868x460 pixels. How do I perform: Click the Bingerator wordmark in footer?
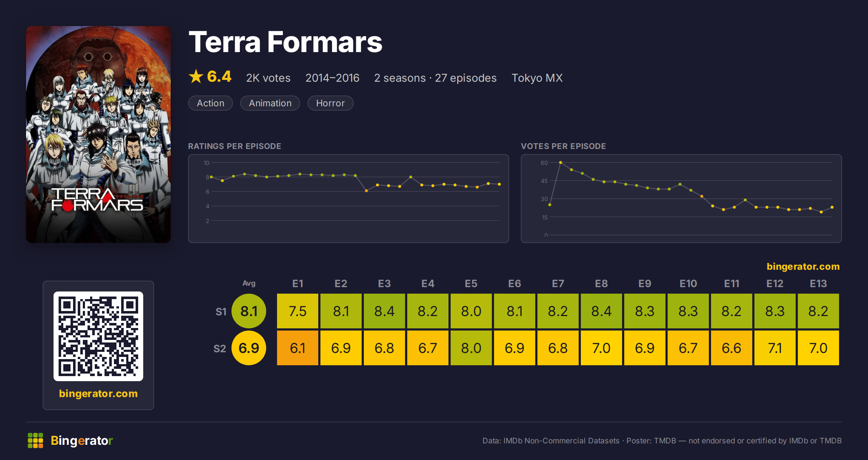tap(82, 440)
